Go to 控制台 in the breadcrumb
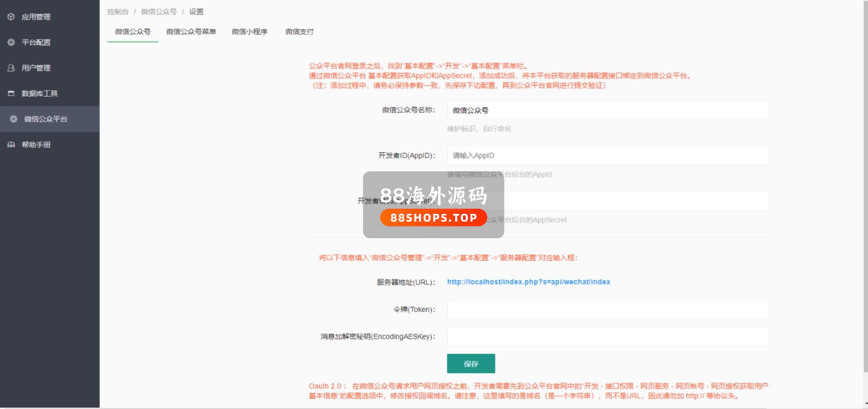Screen dimensions: 868x409 tap(118, 12)
